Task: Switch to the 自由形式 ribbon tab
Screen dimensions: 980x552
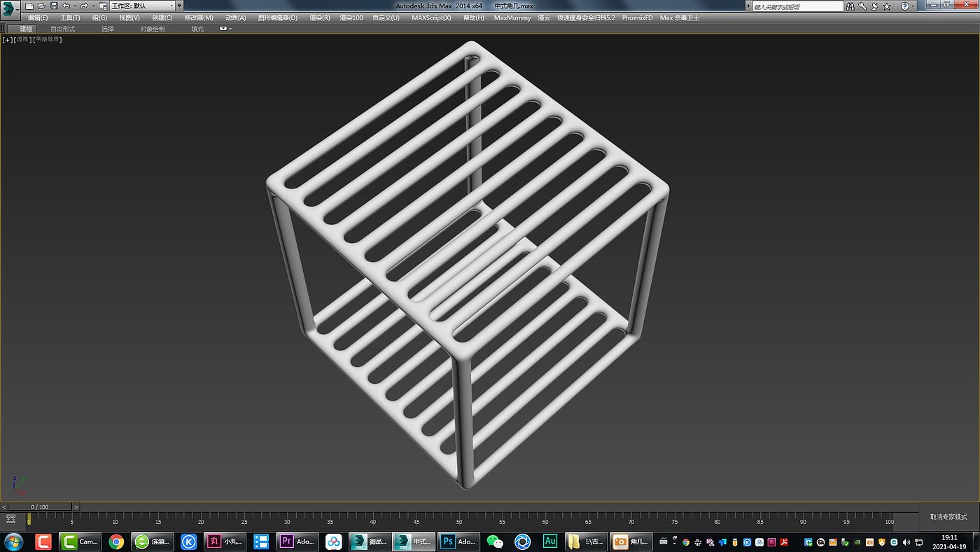Action: [62, 29]
